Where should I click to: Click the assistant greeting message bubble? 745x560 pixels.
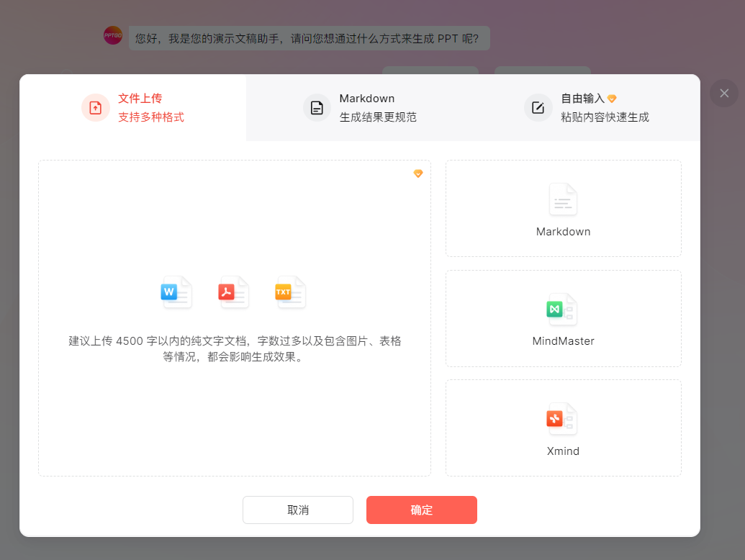point(310,38)
